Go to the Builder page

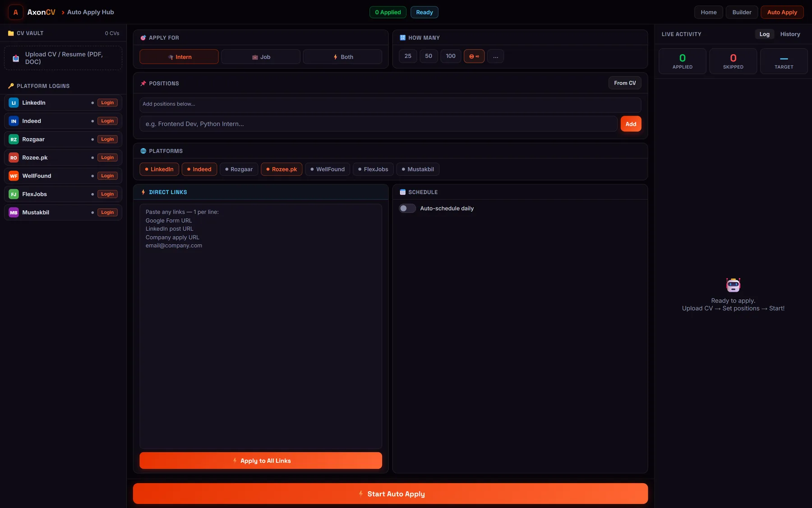[x=742, y=12]
